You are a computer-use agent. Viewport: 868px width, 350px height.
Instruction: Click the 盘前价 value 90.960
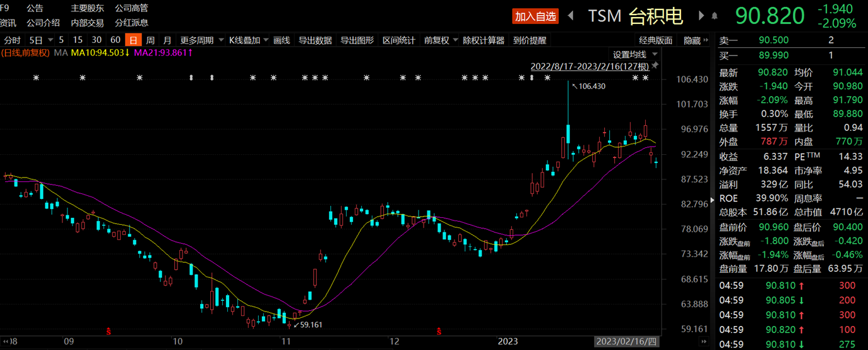[x=773, y=226]
